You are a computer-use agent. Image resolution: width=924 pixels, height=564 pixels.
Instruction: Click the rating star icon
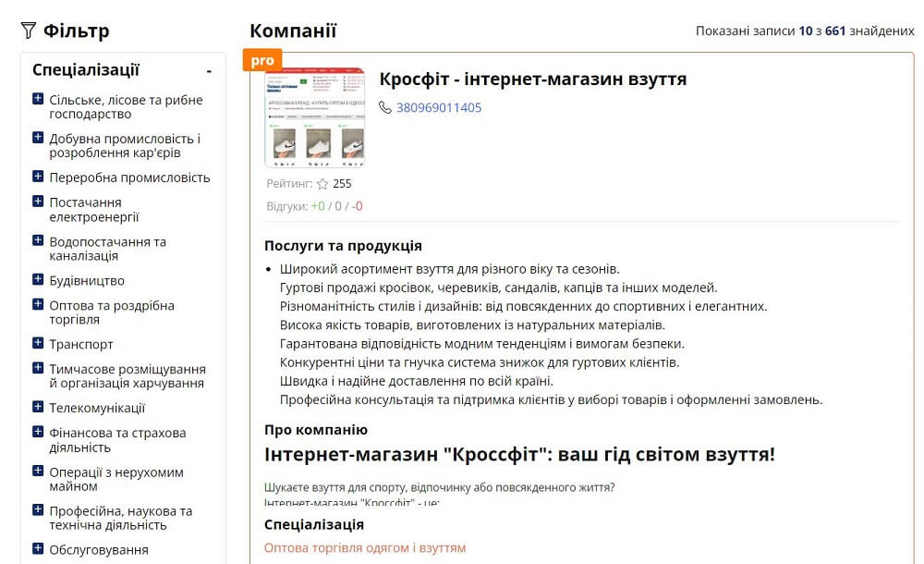tap(322, 184)
